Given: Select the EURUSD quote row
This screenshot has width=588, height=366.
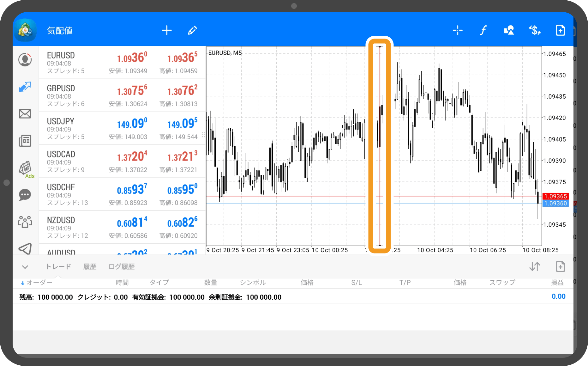Looking at the screenshot, I should pos(122,63).
